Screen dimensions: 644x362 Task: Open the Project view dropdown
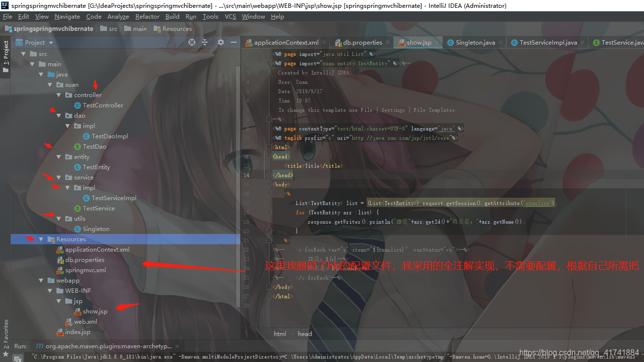tap(51, 43)
